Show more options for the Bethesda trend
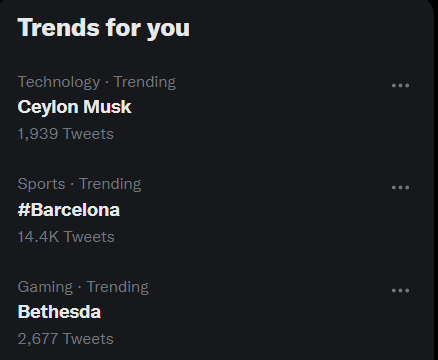Viewport: 438px width, 360px height. click(x=400, y=291)
